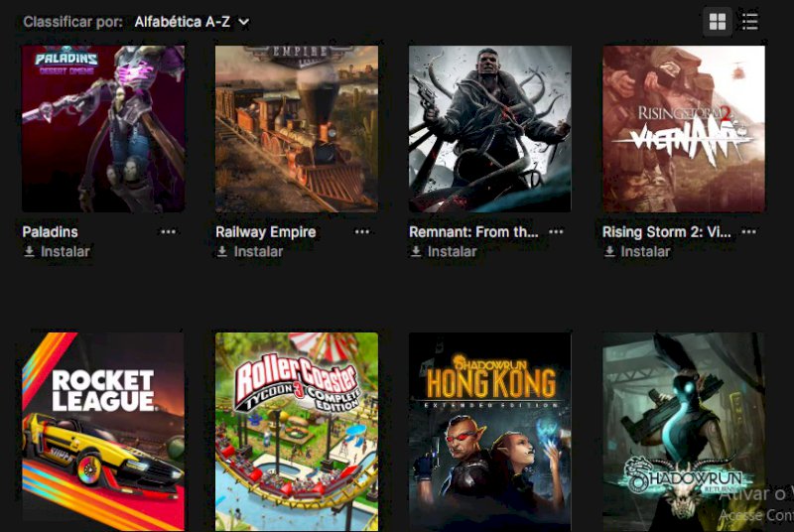Open the Alfabética A-Z sort dropdown
Screen dimensions: 794x532
pos(192,22)
